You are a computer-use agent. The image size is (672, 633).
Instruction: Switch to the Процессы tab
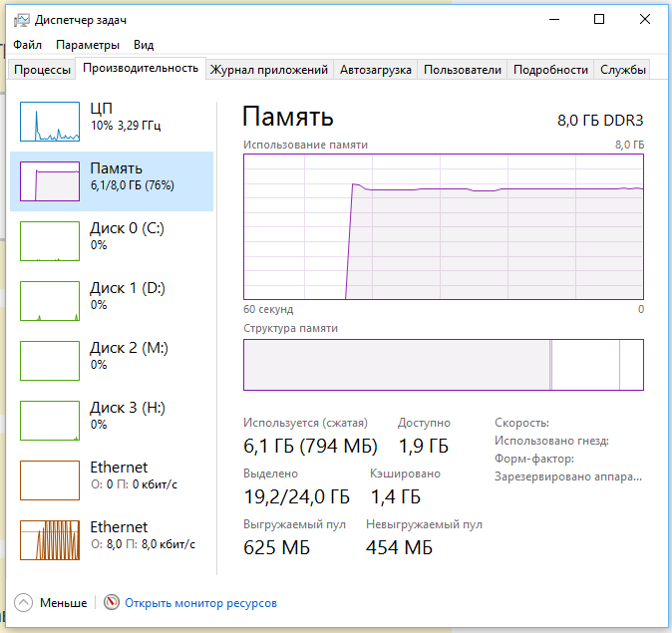[42, 70]
